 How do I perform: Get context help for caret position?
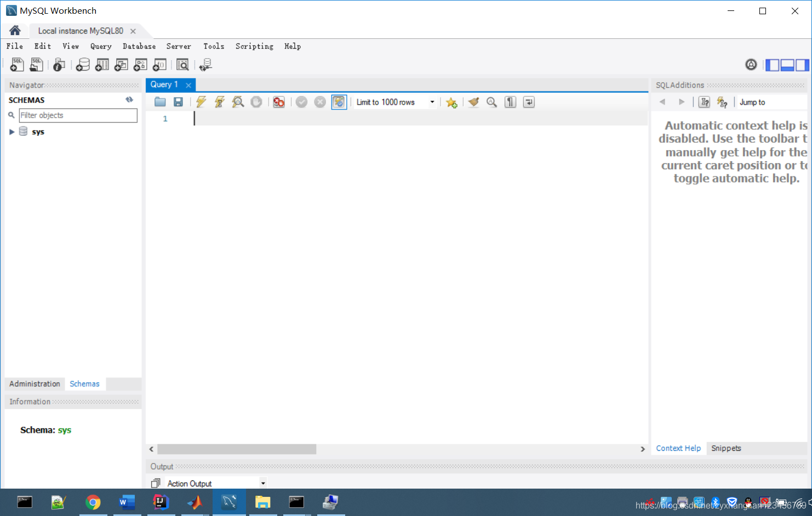tap(705, 102)
